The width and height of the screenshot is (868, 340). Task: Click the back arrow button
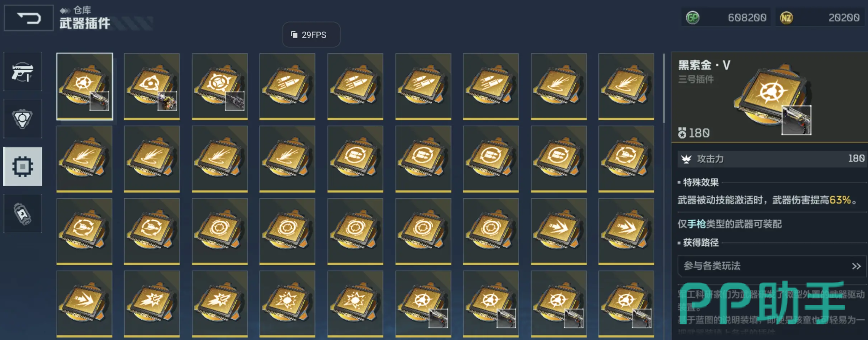[x=28, y=18]
